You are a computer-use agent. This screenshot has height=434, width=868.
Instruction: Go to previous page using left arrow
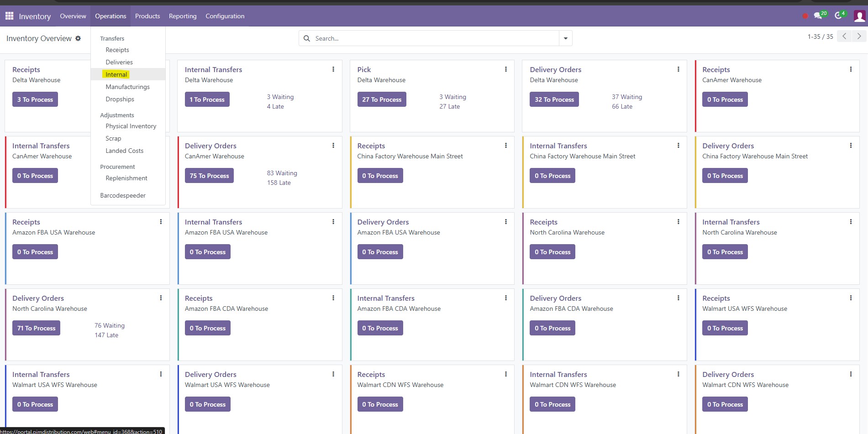(844, 37)
